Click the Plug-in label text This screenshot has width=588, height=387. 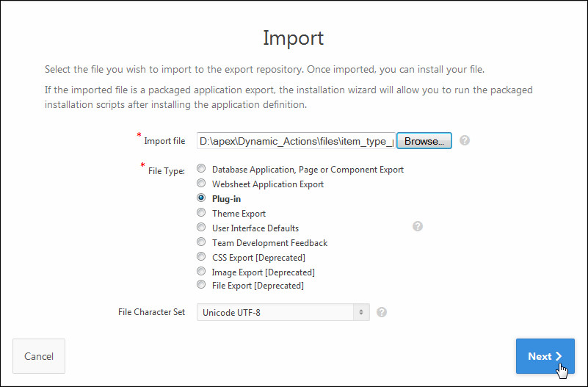pos(227,199)
